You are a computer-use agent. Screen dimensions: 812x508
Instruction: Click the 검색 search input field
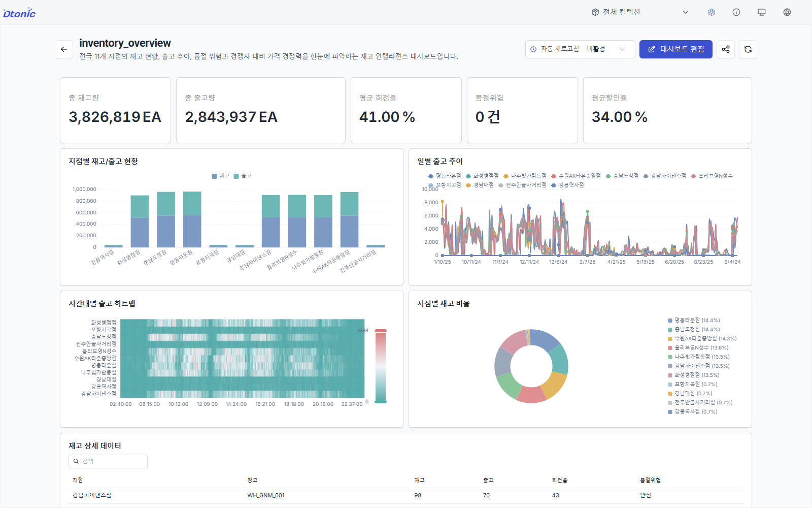tap(108, 461)
